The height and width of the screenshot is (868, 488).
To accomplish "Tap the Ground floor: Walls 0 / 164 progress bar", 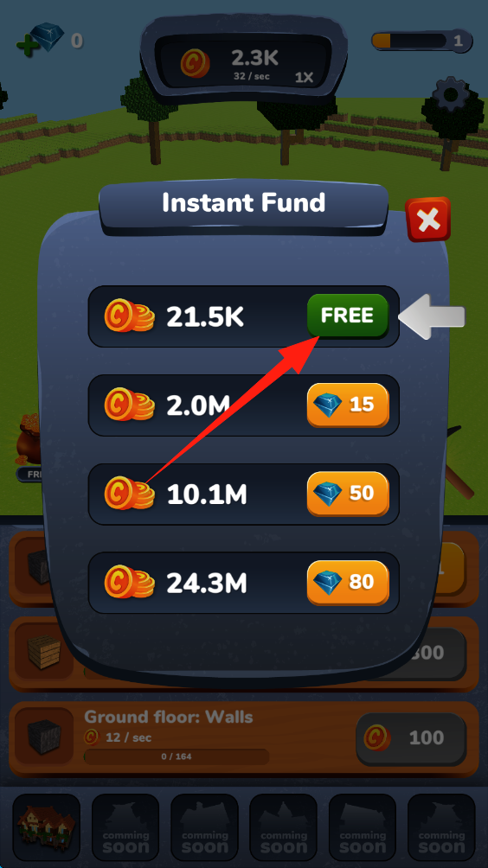I will 177,756.
